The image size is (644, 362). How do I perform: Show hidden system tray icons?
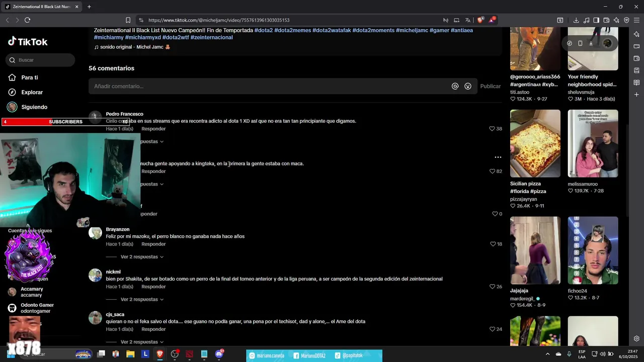click(x=547, y=354)
